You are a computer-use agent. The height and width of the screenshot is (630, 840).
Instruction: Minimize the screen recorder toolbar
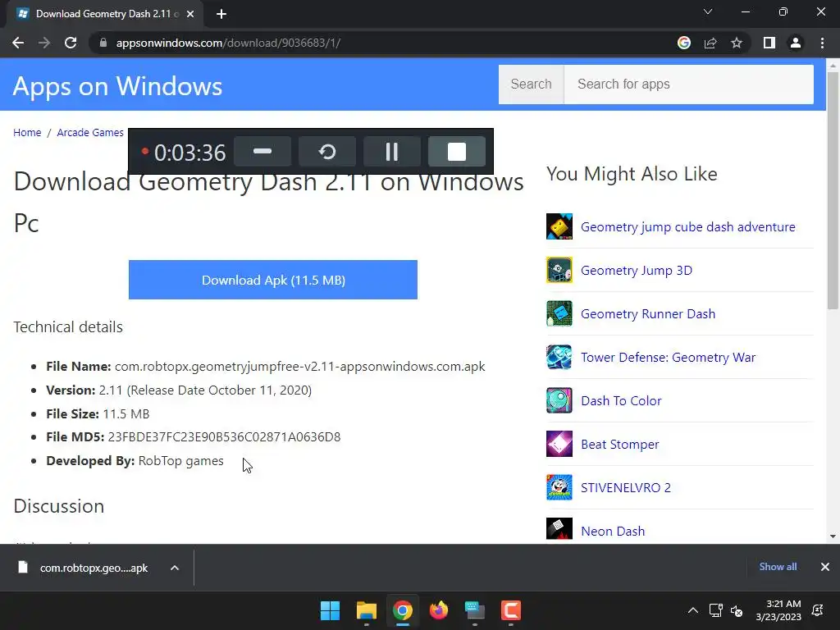click(x=262, y=152)
